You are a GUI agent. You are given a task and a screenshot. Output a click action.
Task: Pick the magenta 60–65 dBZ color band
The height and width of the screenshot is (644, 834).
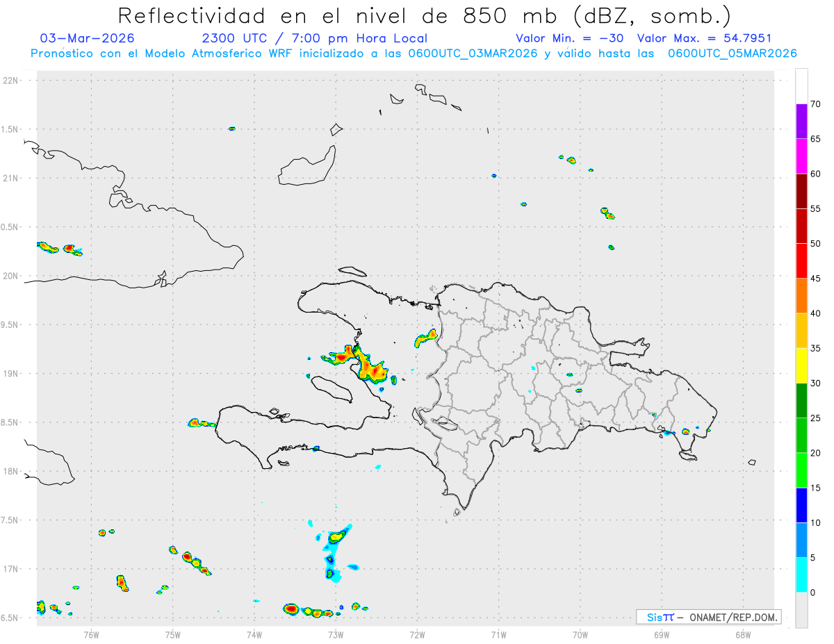pos(801,156)
